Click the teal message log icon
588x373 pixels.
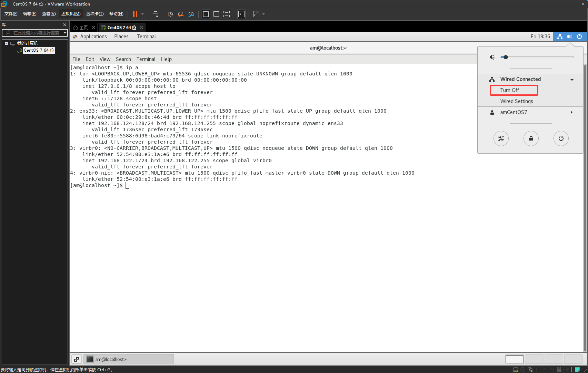click(577, 370)
